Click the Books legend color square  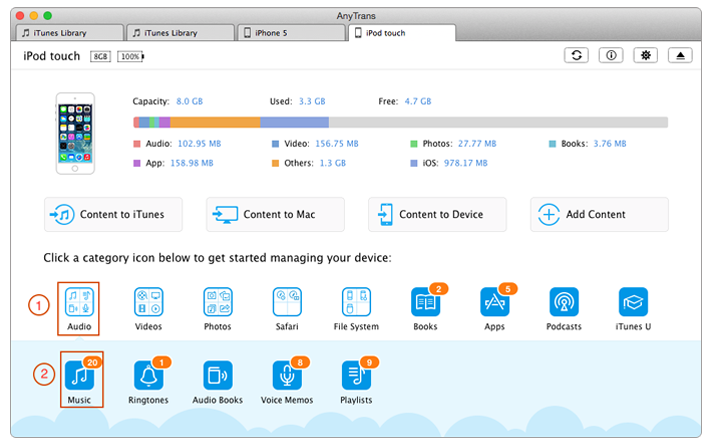pyautogui.click(x=552, y=144)
